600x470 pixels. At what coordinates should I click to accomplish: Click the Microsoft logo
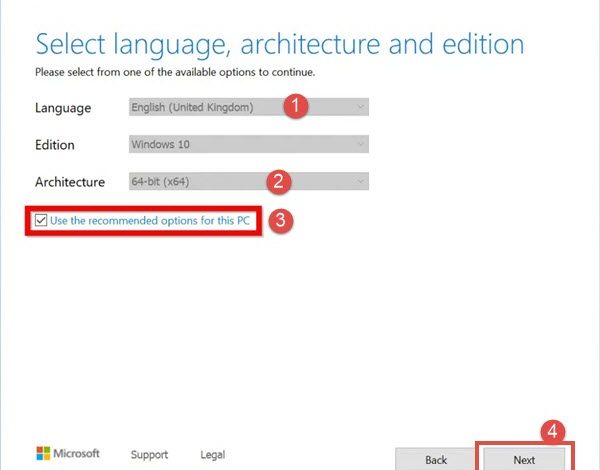coord(68,454)
